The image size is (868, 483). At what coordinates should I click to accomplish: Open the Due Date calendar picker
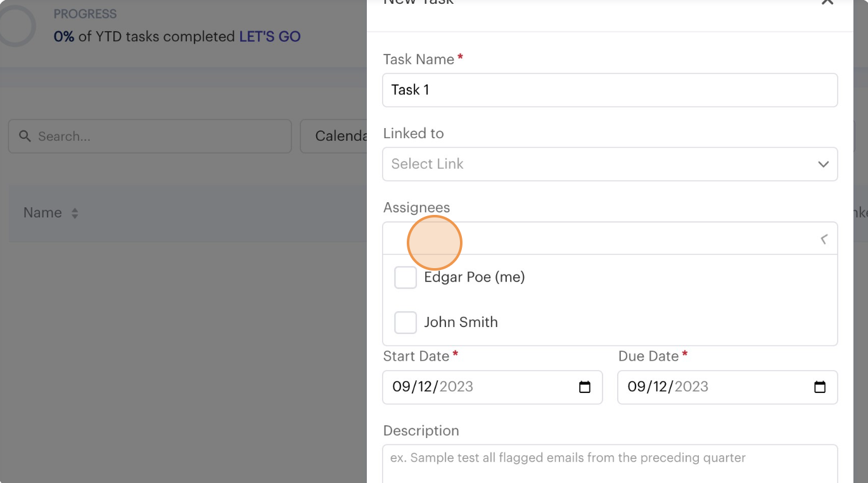click(820, 387)
